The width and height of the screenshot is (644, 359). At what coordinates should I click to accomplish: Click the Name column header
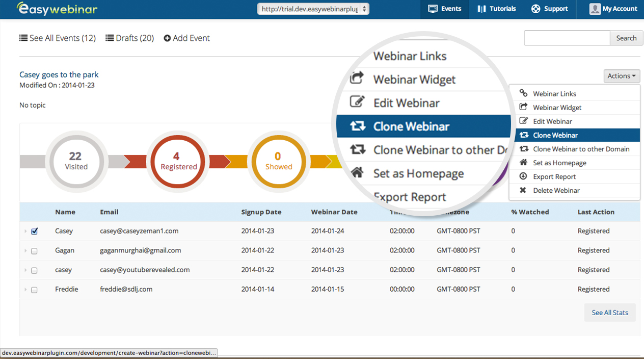[x=65, y=212]
